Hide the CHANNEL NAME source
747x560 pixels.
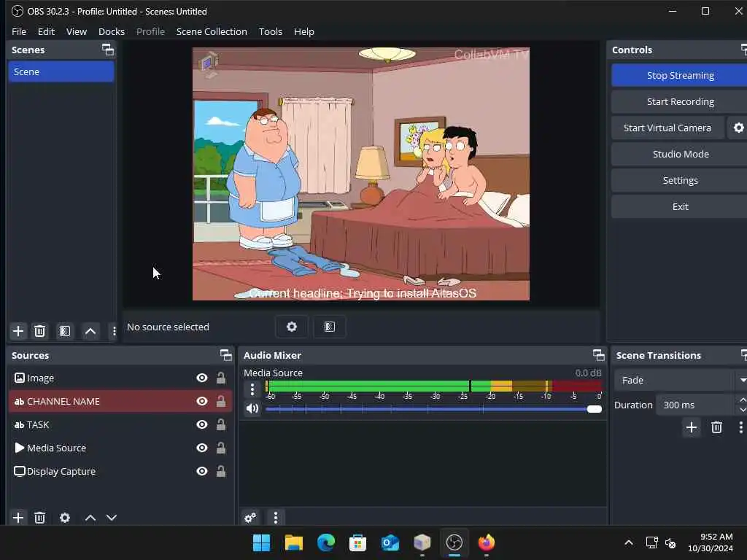pos(202,401)
